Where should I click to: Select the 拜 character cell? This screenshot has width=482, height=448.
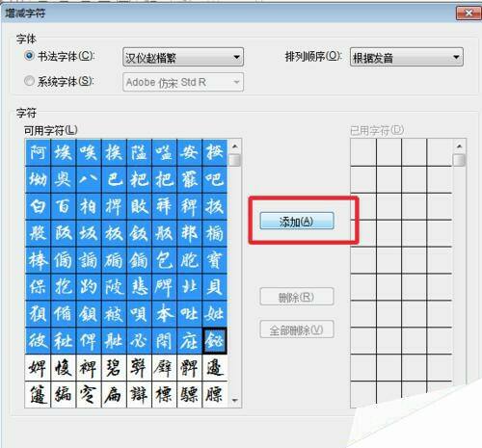click(x=164, y=206)
